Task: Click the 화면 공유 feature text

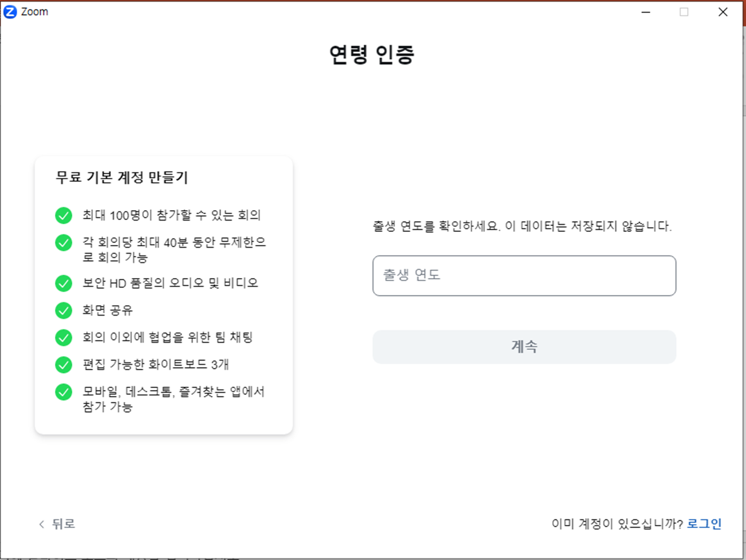Action: (x=108, y=310)
